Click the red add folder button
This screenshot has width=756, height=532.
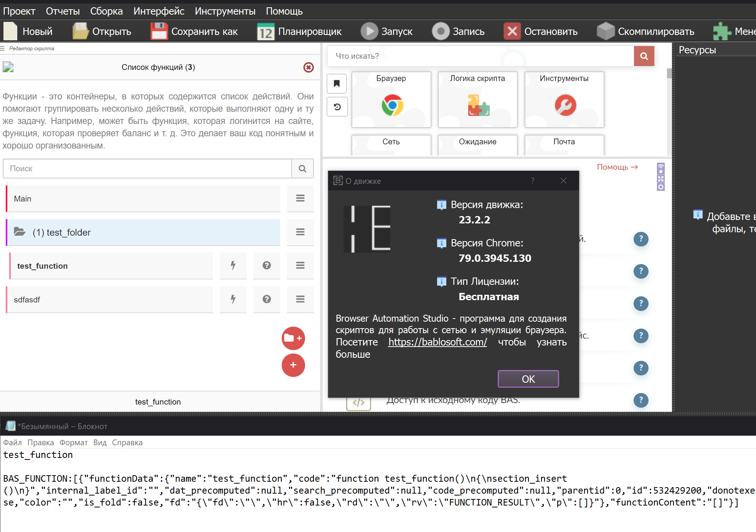(x=293, y=338)
